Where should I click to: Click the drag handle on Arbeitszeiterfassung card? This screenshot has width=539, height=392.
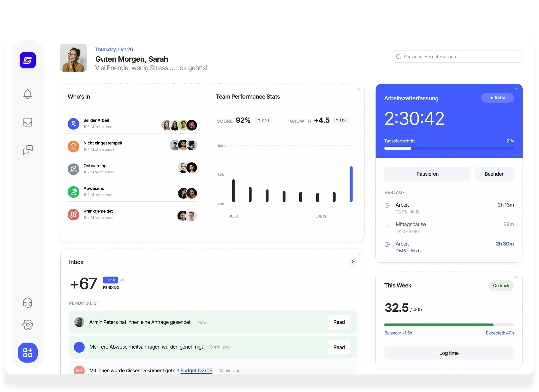click(x=517, y=89)
